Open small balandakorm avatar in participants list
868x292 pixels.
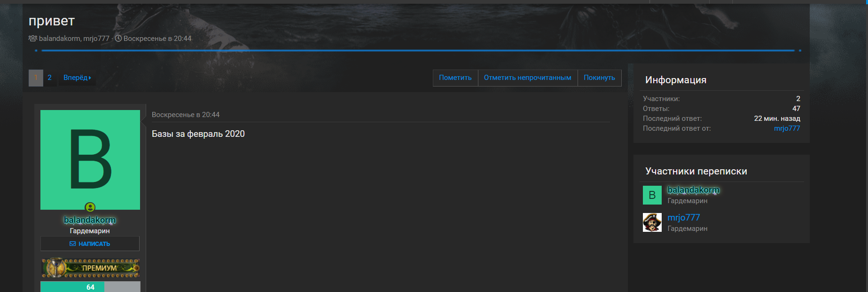[652, 195]
